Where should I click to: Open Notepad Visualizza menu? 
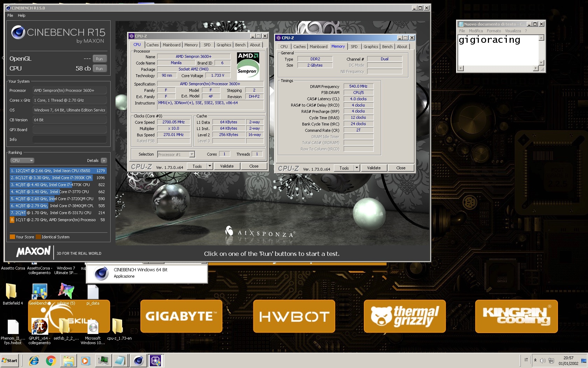[x=513, y=31]
